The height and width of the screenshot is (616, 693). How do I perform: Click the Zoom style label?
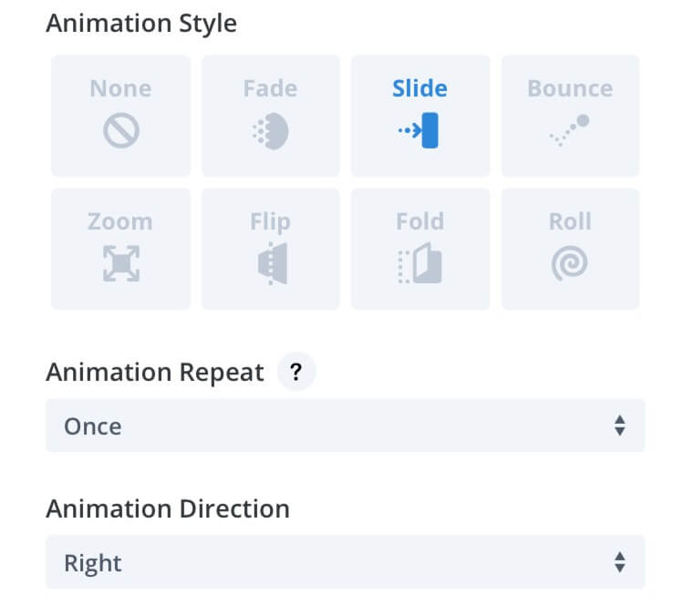pos(120,221)
